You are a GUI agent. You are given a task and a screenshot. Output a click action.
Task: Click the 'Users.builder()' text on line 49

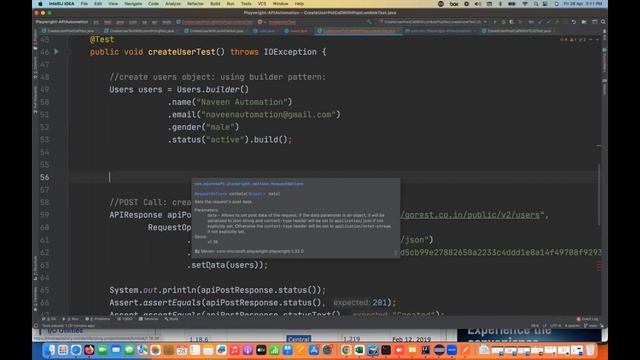tap(213, 89)
